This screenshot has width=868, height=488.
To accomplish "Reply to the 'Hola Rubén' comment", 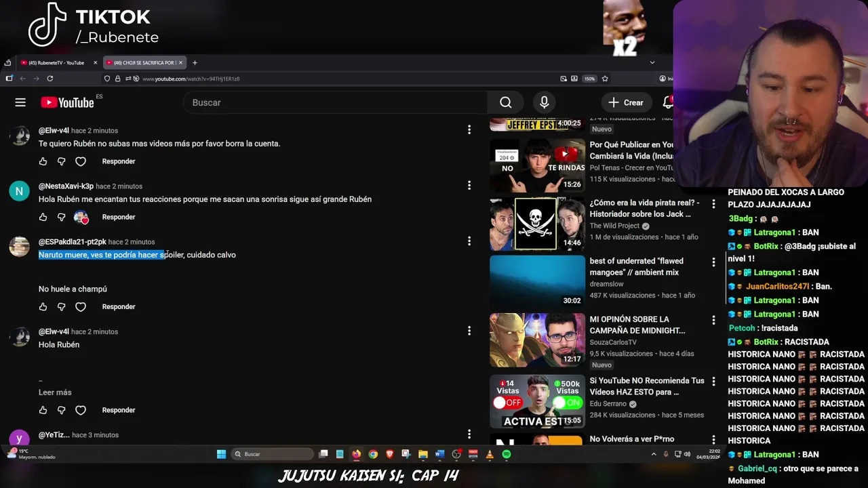I will (119, 410).
